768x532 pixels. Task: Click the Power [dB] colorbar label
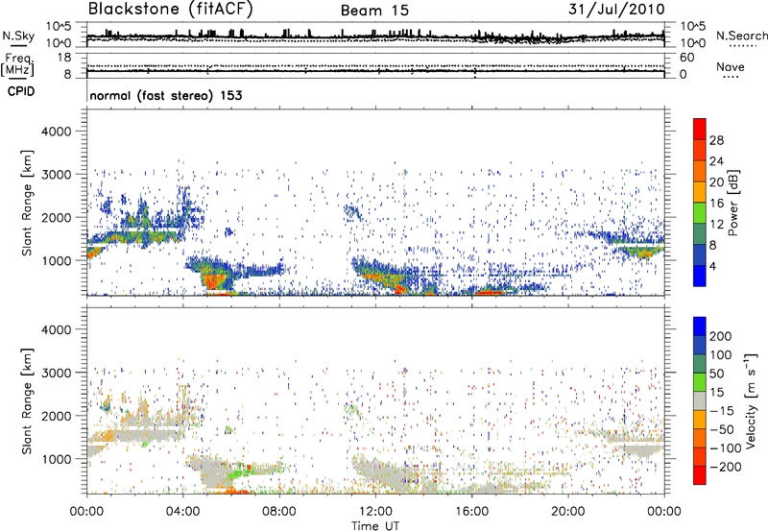point(732,203)
